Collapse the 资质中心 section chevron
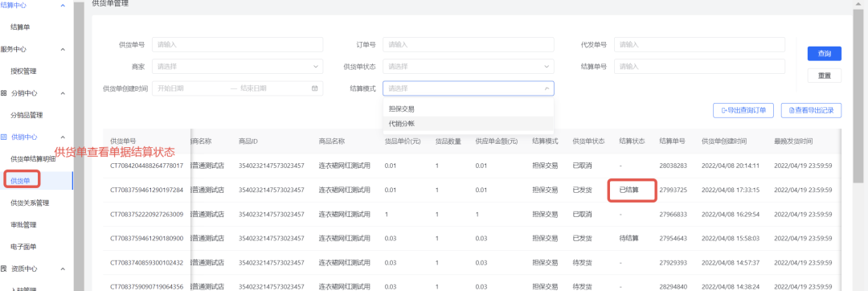This screenshot has height=291, width=868. pyautogui.click(x=63, y=268)
